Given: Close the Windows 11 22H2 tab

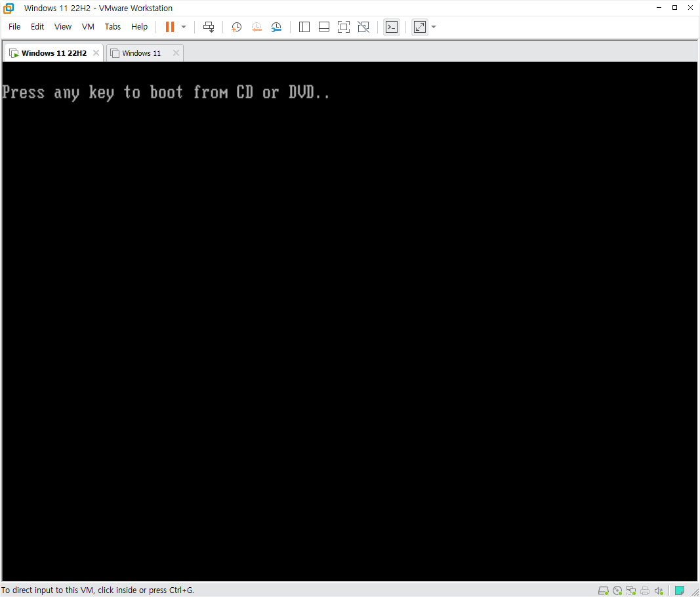Looking at the screenshot, I should (96, 52).
